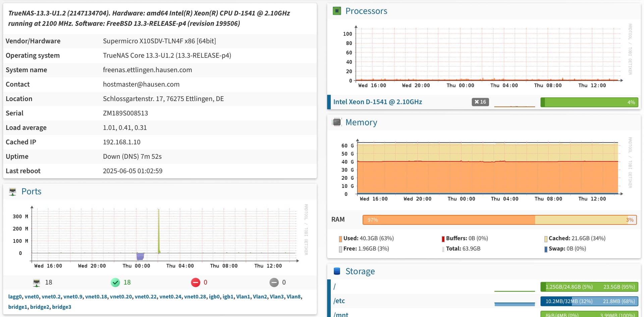Open the / root storage link

click(334, 286)
